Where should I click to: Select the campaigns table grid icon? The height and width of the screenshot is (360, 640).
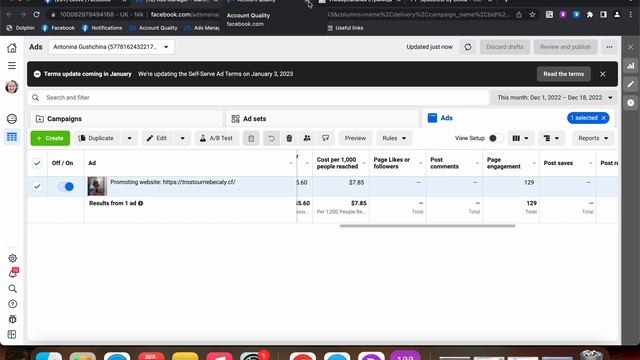[x=12, y=137]
